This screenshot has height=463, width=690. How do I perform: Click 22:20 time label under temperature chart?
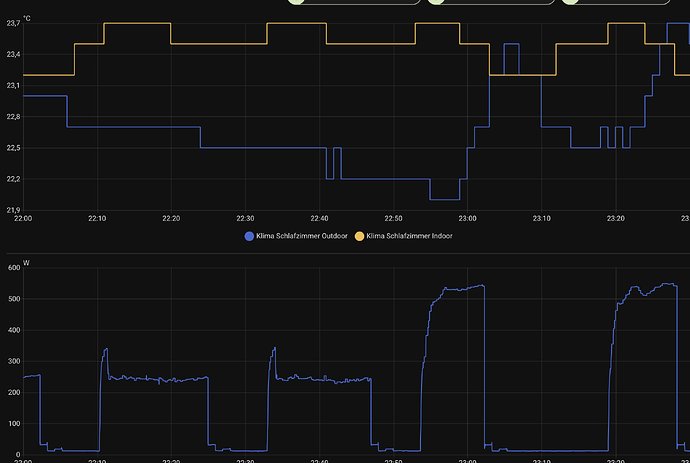click(171, 218)
